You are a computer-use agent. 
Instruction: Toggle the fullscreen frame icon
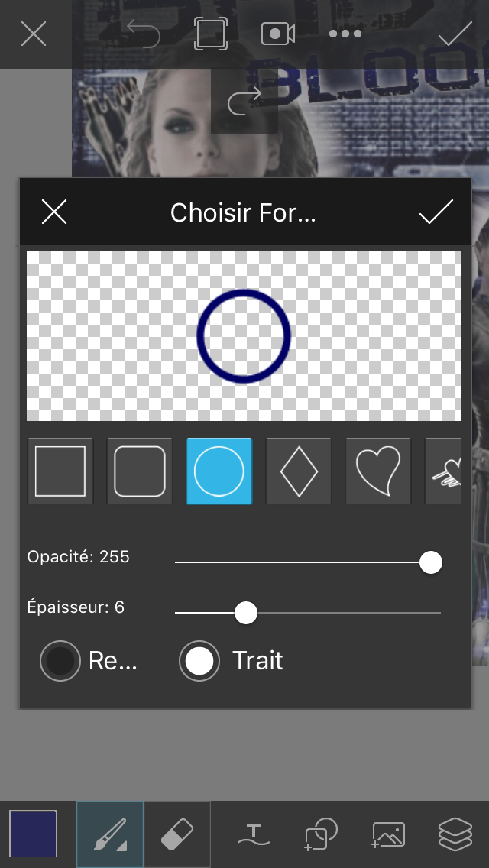coord(210,34)
